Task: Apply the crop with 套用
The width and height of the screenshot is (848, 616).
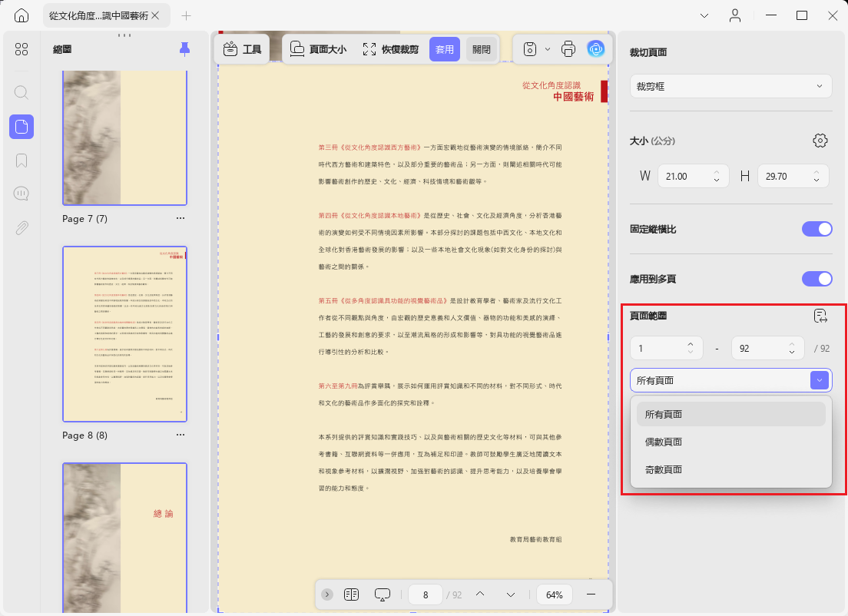Action: [x=445, y=49]
